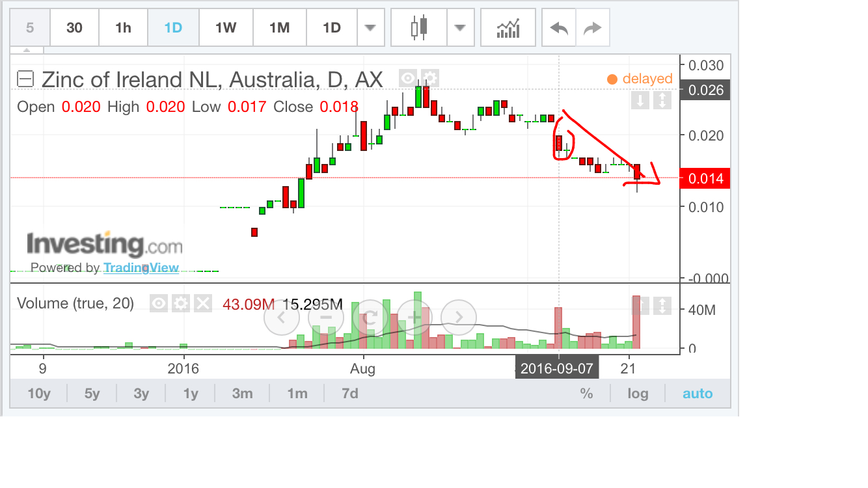Click the 15.295M volume average value

coord(312,304)
